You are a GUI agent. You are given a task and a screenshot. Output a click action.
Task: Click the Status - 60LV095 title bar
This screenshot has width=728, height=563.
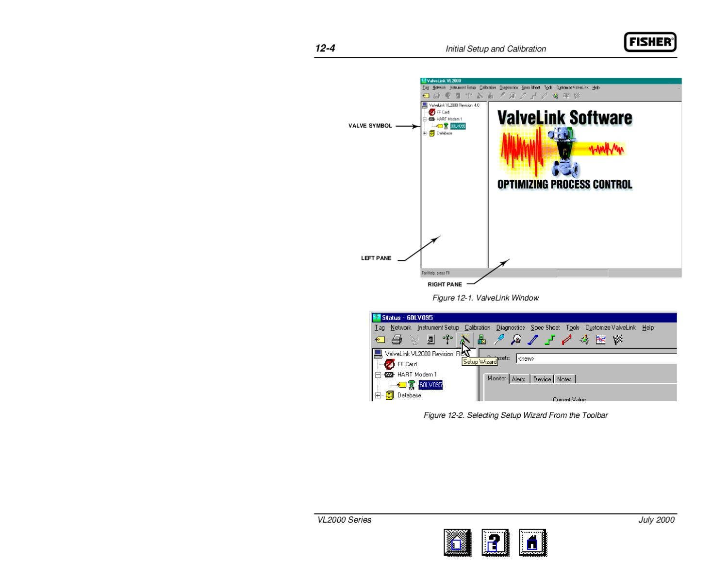pyautogui.click(x=524, y=318)
